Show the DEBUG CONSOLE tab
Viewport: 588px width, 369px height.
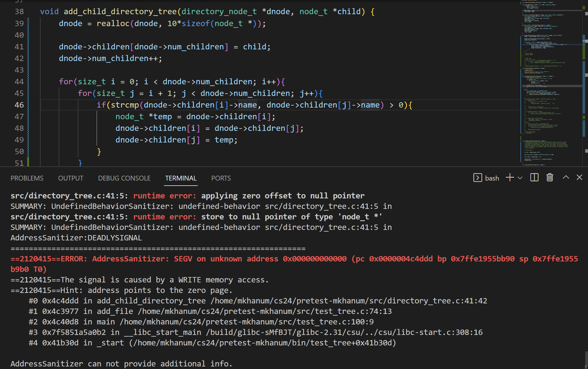tap(124, 178)
